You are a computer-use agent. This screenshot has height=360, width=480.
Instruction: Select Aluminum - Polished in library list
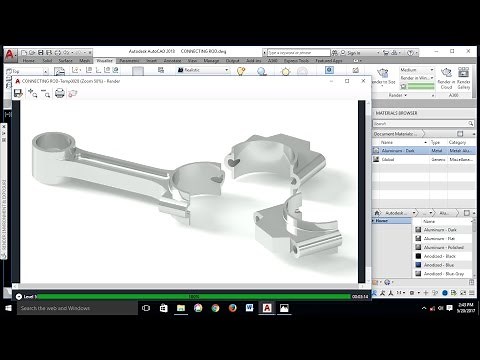(443, 247)
